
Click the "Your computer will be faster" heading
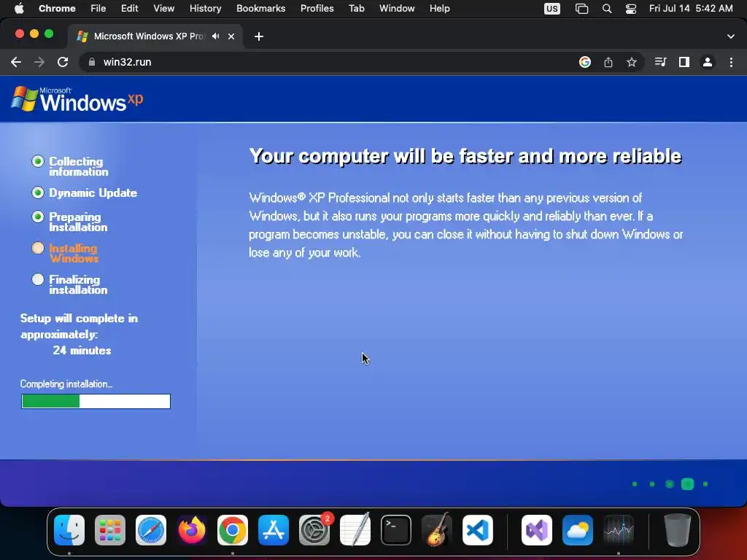click(465, 156)
